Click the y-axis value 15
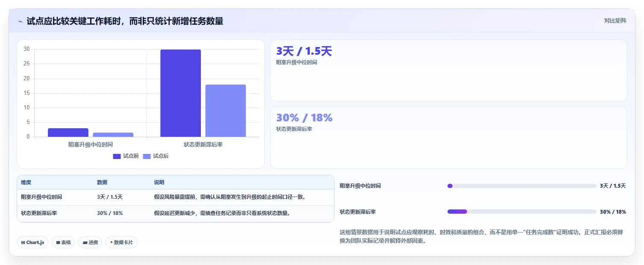This screenshot has width=644, height=265. click(26, 93)
